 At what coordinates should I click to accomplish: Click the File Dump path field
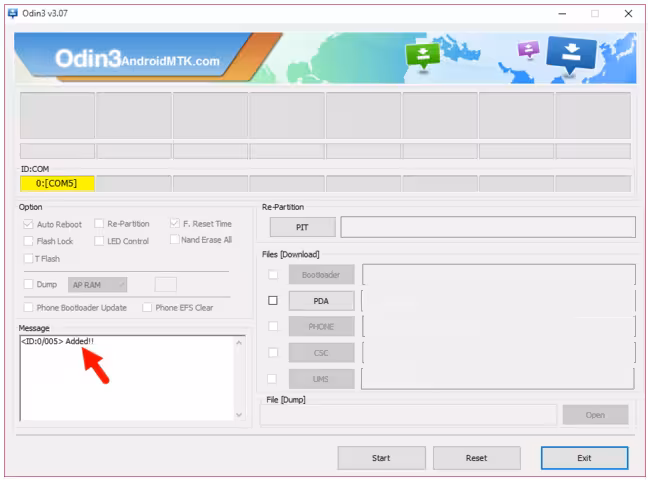pyautogui.click(x=408, y=415)
